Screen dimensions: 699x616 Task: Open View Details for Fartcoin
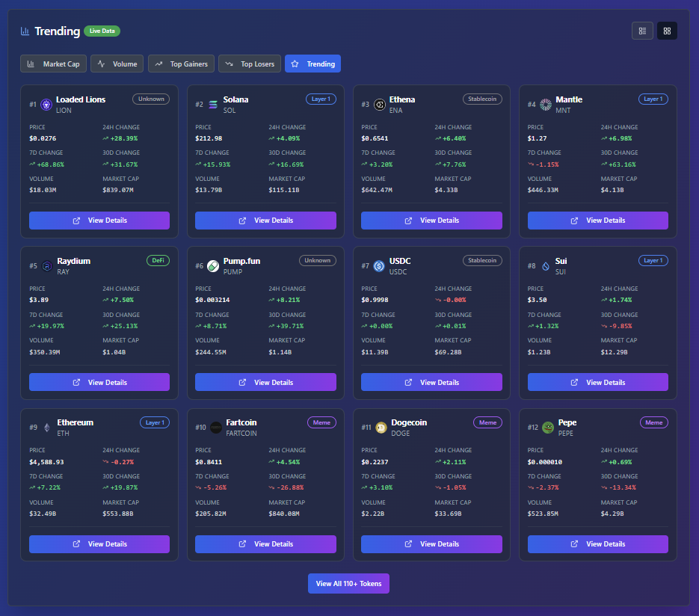(x=265, y=544)
